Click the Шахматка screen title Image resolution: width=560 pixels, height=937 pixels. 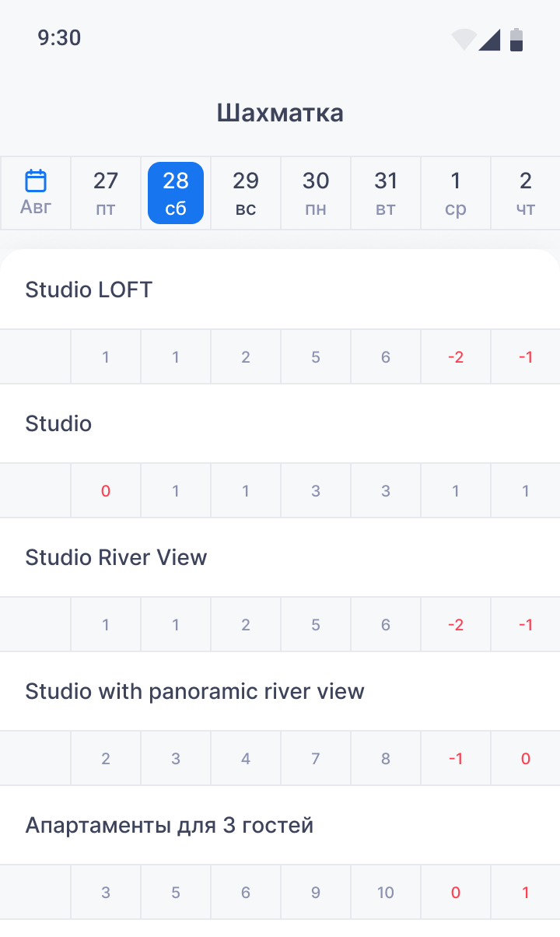point(280,113)
